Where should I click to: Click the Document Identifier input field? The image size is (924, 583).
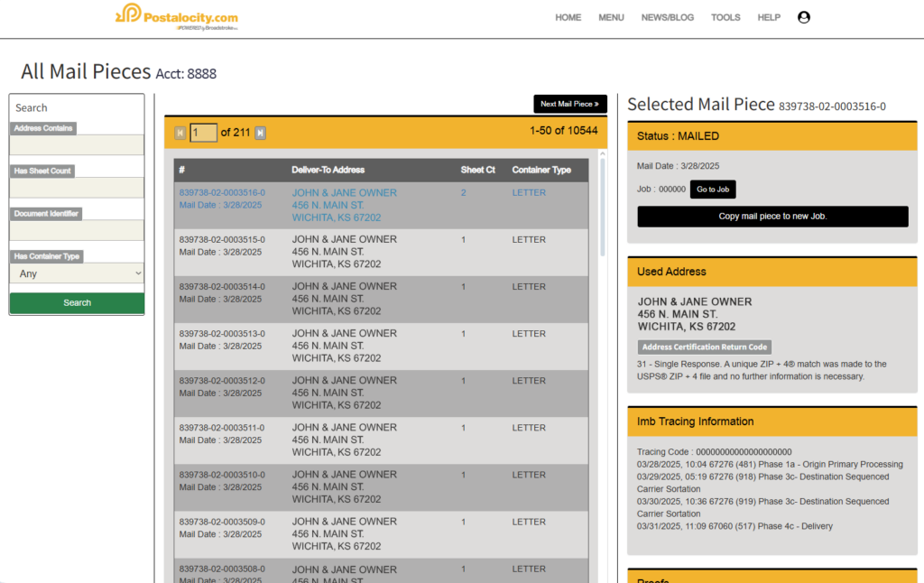pos(77,230)
